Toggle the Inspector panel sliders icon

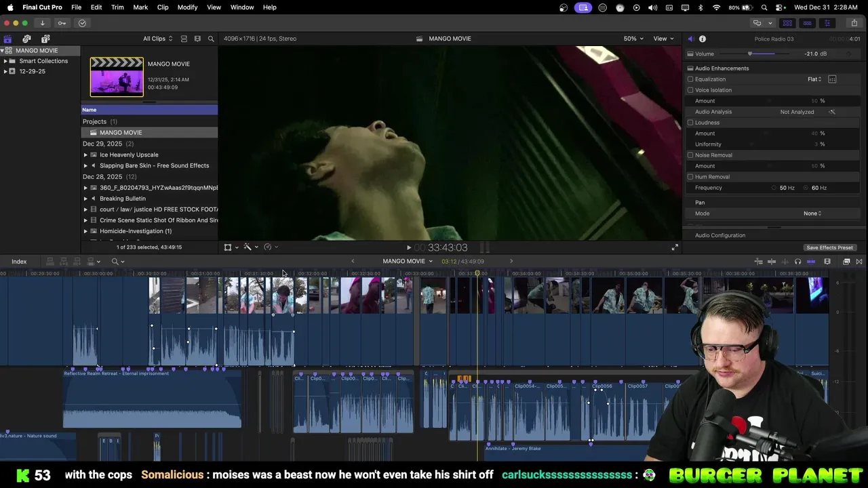click(x=827, y=23)
